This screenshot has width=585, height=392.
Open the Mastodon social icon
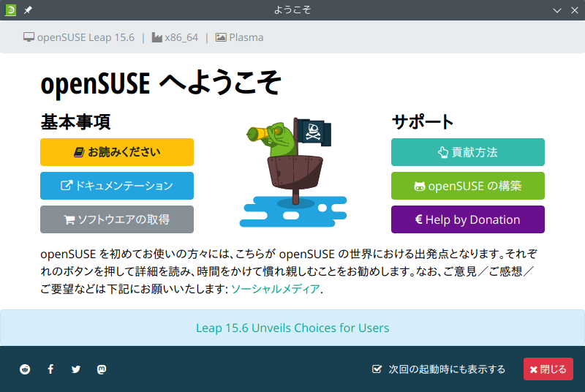pyautogui.click(x=102, y=369)
